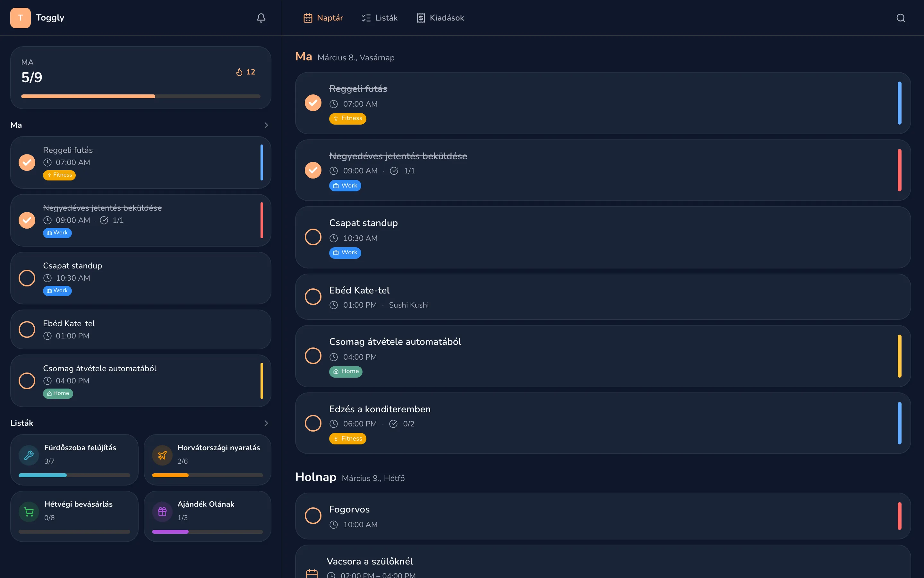Click the Március 9., Hétfő date label
Screen dimensions: 924x578
(373, 478)
